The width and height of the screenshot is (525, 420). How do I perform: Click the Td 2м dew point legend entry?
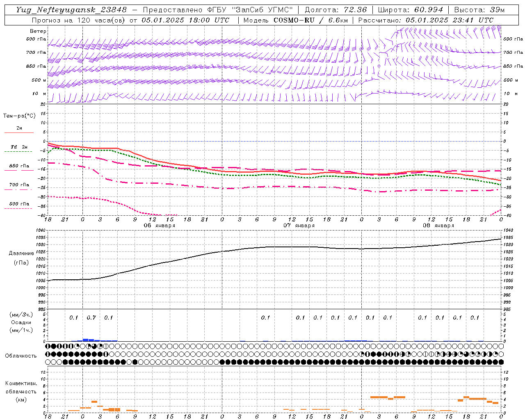pos(19,148)
